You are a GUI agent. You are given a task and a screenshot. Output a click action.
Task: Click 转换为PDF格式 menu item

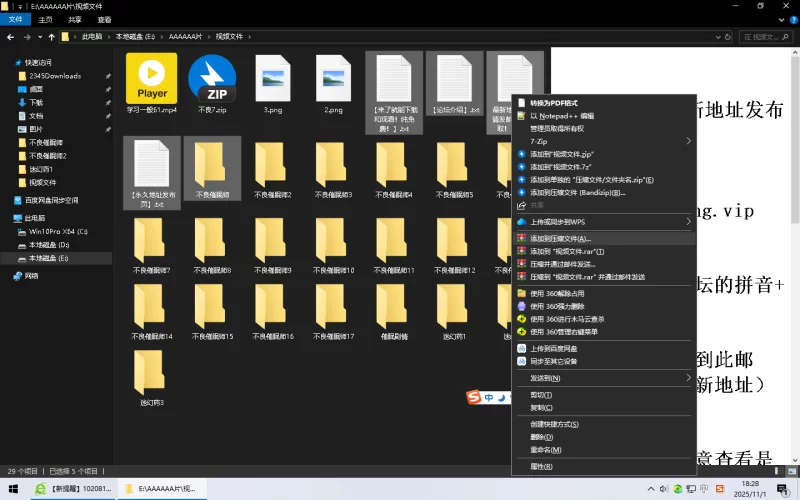(554, 103)
